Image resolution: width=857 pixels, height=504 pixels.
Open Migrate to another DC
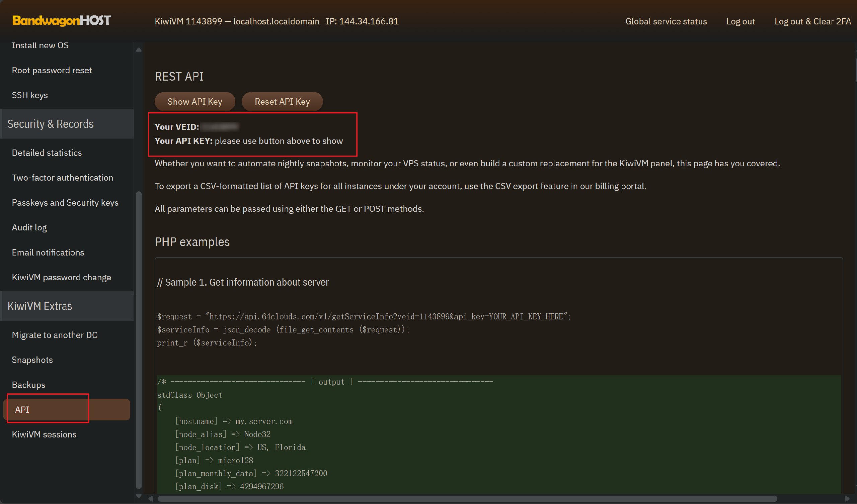point(55,335)
